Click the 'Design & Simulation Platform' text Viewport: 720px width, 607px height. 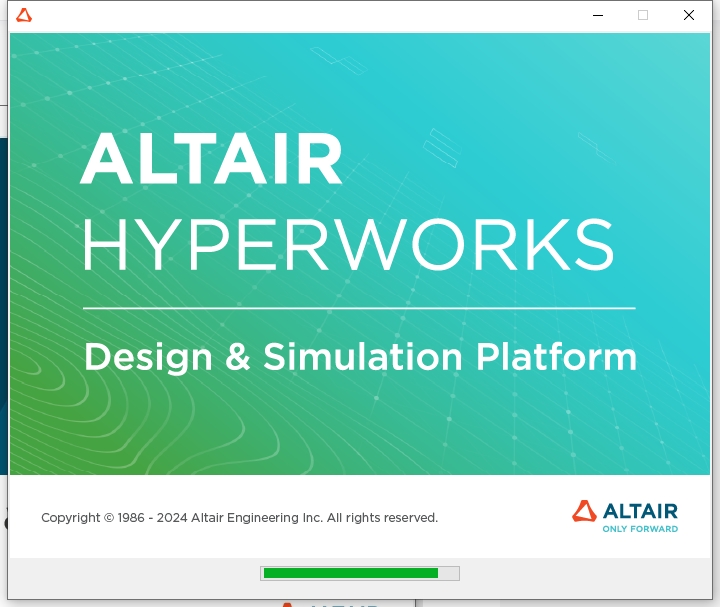(360, 357)
